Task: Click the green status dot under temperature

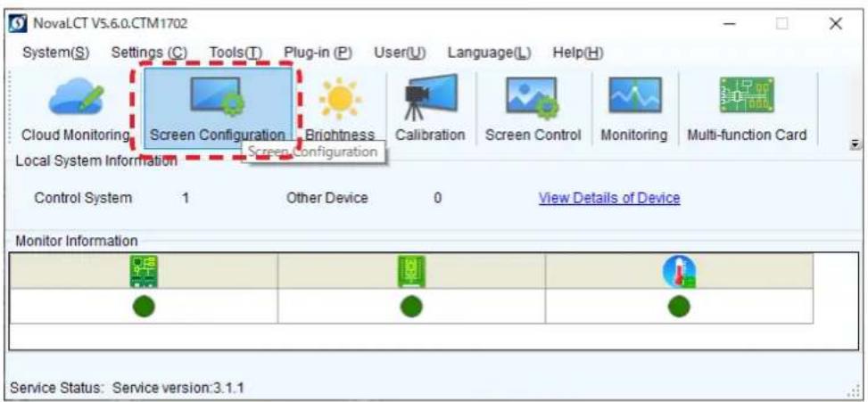Action: (x=679, y=307)
